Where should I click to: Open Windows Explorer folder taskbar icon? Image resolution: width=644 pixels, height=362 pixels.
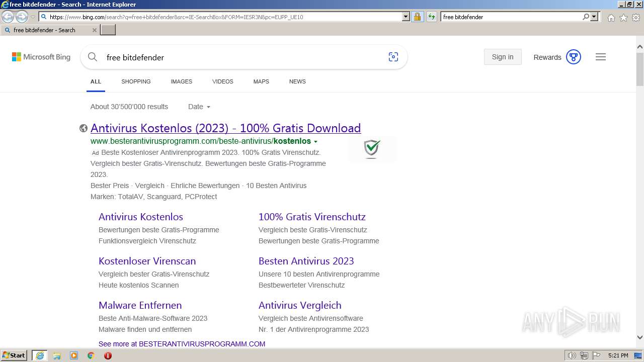pos(57,355)
